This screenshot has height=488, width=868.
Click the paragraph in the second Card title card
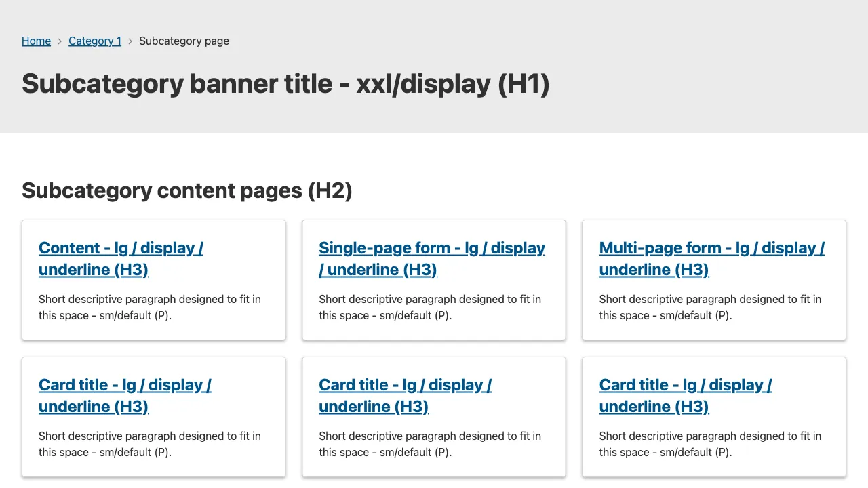point(429,444)
